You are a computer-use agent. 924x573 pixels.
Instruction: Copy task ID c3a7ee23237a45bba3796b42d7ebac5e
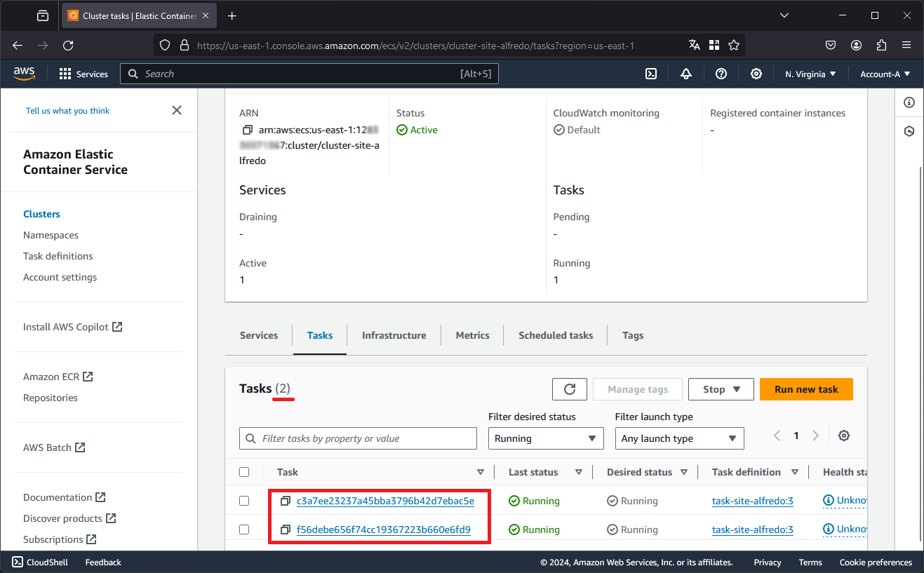[x=286, y=501]
